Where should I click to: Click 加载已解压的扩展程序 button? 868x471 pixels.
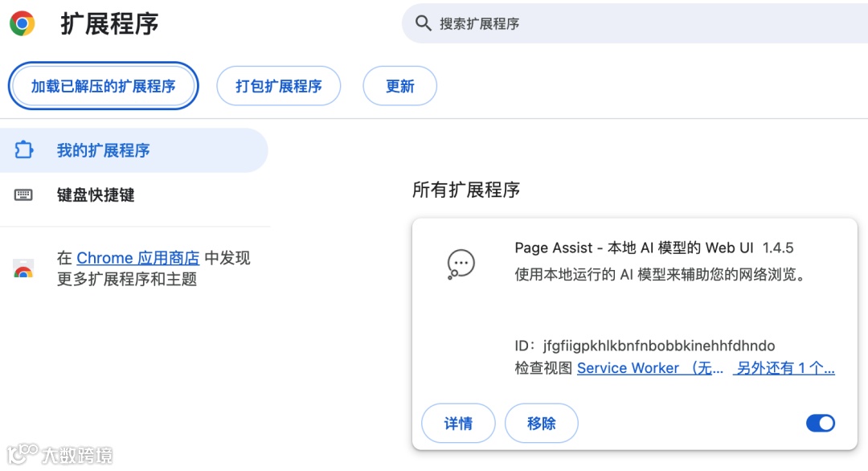[104, 86]
